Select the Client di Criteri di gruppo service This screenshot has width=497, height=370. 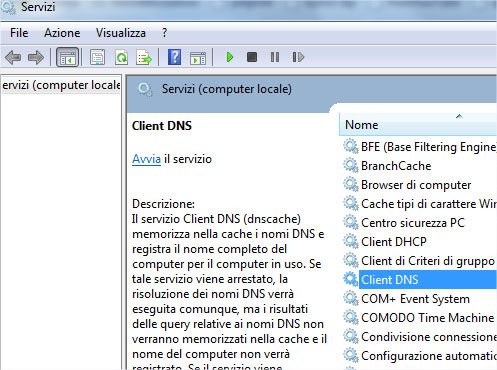click(x=428, y=261)
